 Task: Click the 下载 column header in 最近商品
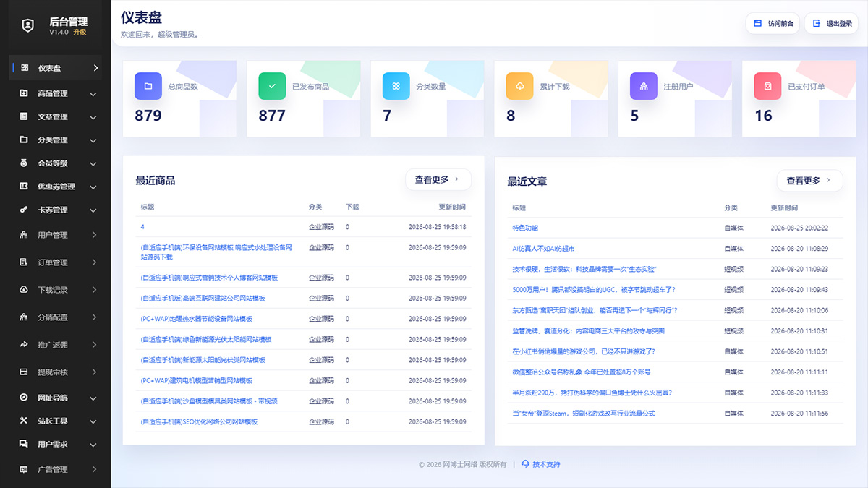point(352,206)
